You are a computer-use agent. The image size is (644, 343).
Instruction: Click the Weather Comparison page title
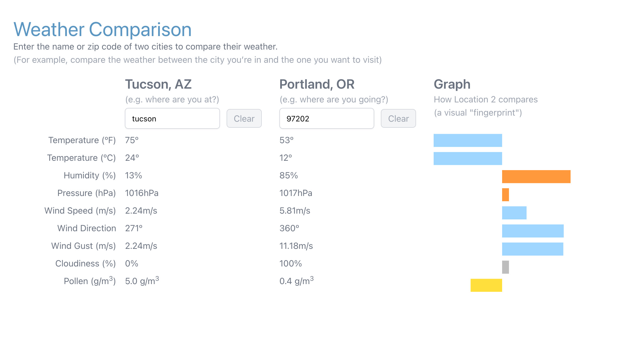[x=102, y=29]
